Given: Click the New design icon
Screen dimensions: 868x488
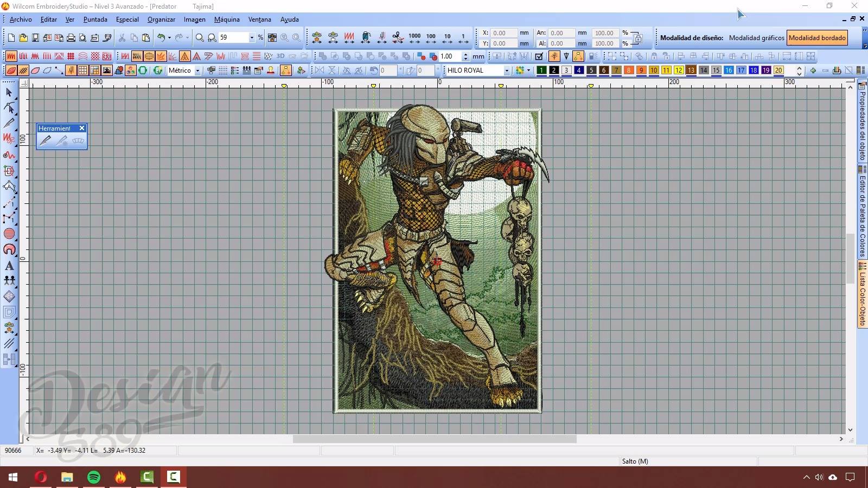Looking at the screenshot, I should [11, 37].
